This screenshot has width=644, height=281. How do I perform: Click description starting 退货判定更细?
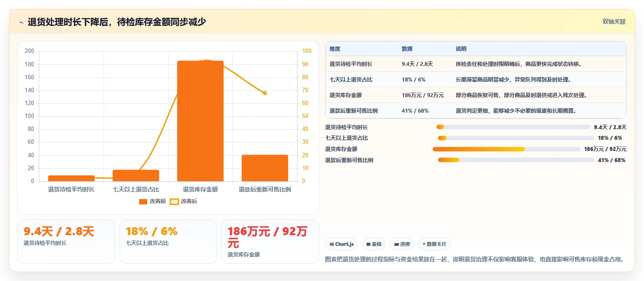coord(516,111)
